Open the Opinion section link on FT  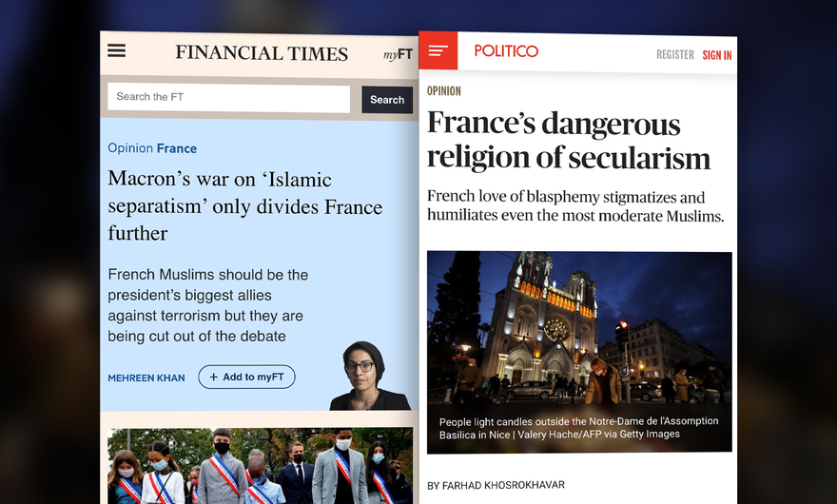tap(130, 148)
